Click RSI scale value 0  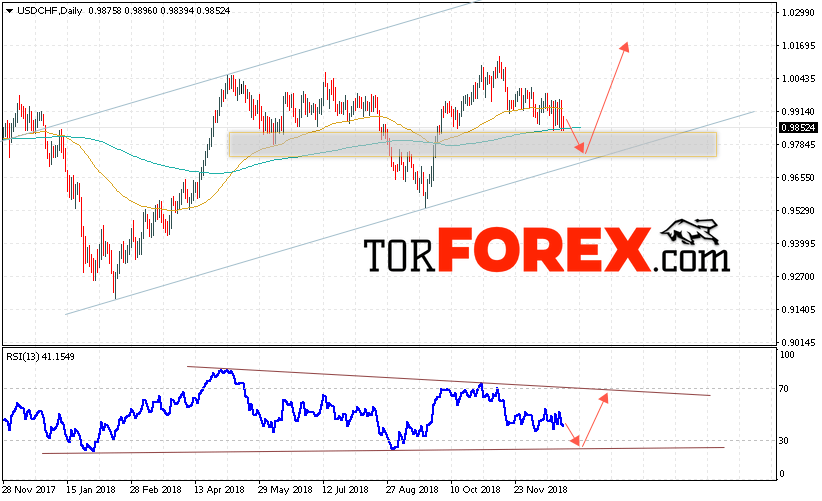pyautogui.click(x=782, y=474)
